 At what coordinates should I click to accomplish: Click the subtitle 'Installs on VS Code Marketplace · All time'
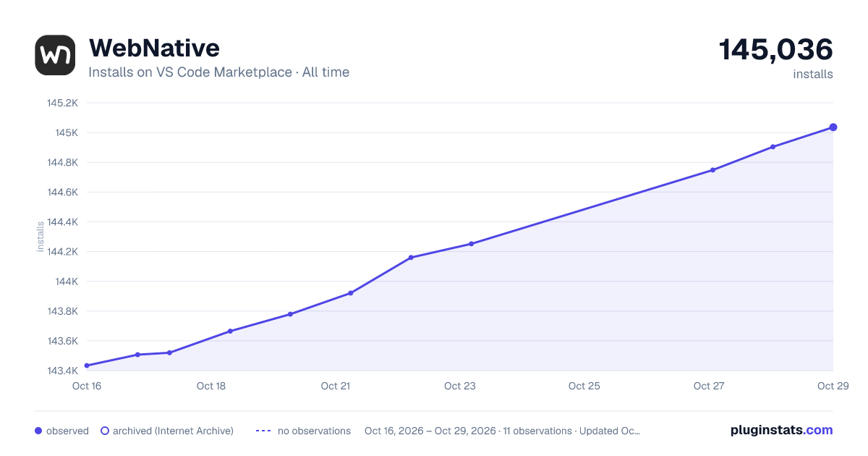[x=218, y=72]
